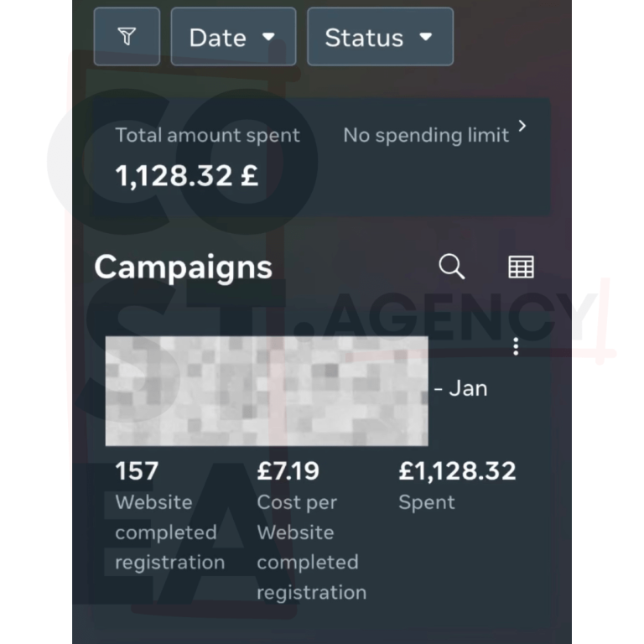The image size is (644, 644).
Task: Open the campaign's three-dot options menu
Action: [x=516, y=346]
